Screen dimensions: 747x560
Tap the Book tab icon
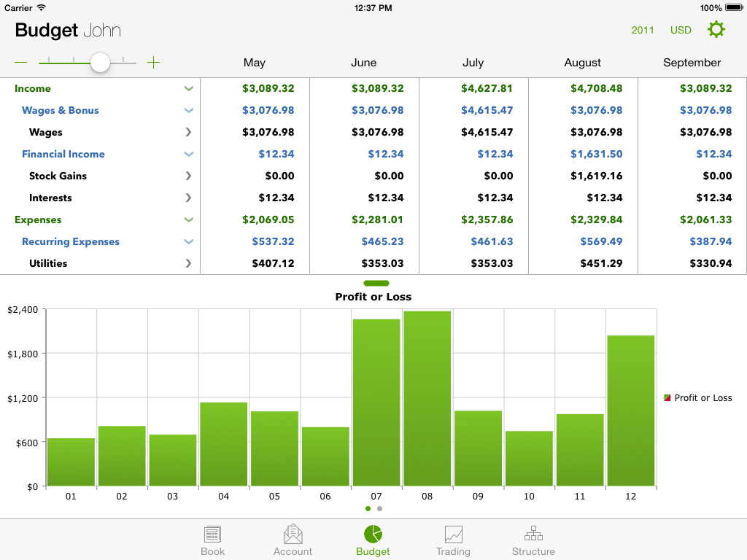click(x=213, y=534)
